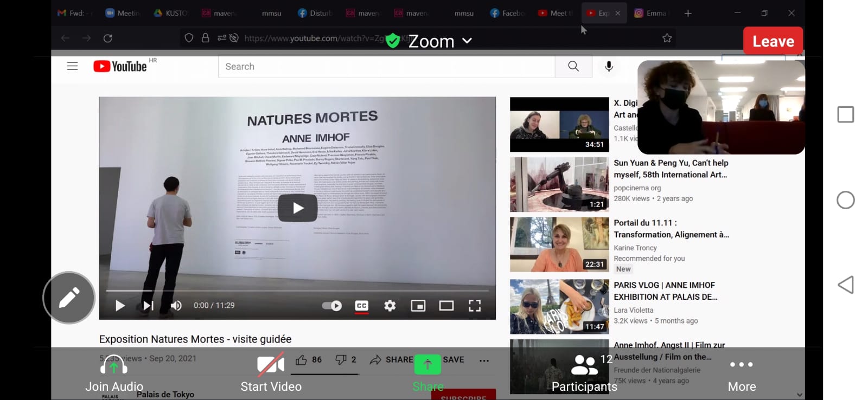Click the 'Exposition Natures Mortes - visite guidée' title
868x400 pixels.
pos(195,339)
